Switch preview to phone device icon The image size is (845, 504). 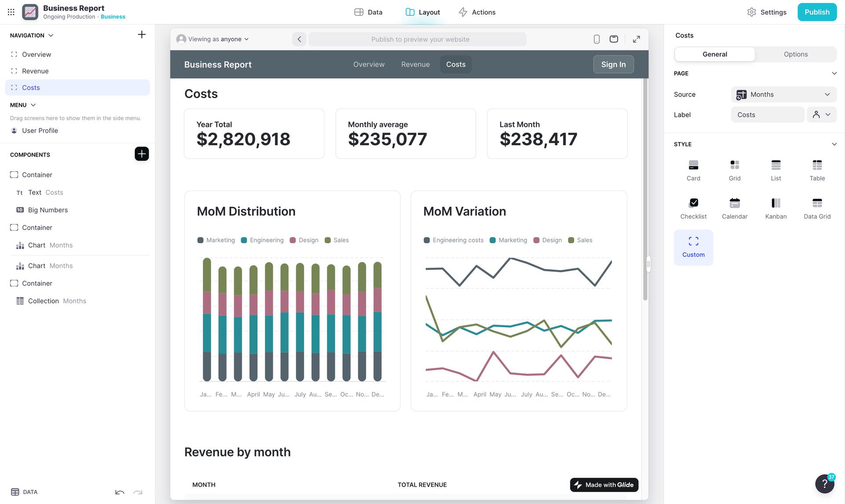coord(596,39)
